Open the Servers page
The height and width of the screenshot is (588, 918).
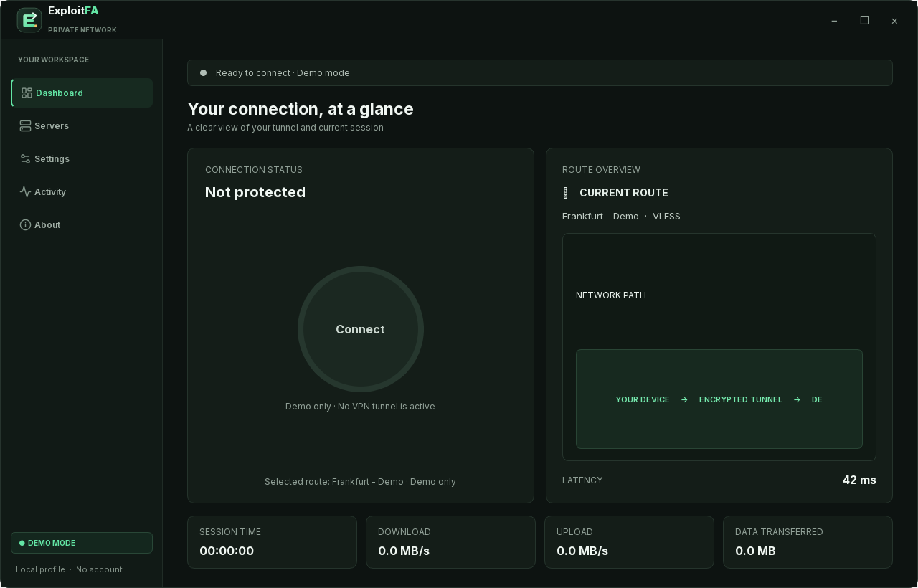(x=82, y=126)
